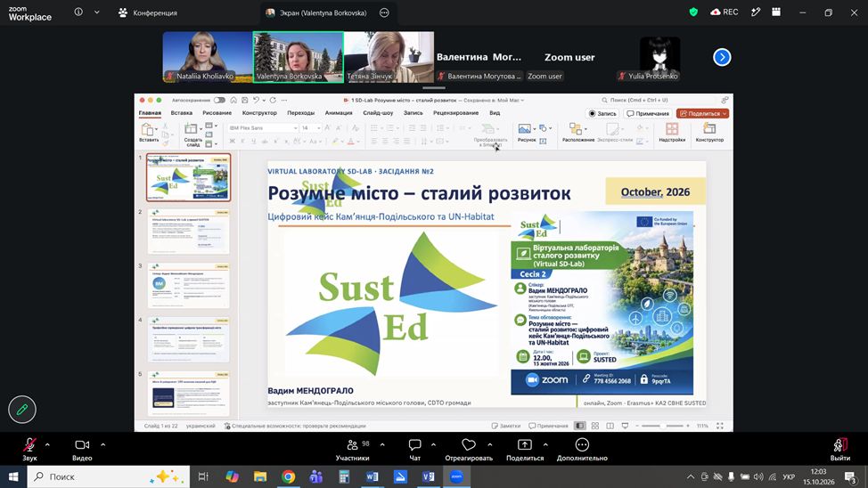
Task: Expand share options arrow in Zoom toolbar
Action: 545,444
